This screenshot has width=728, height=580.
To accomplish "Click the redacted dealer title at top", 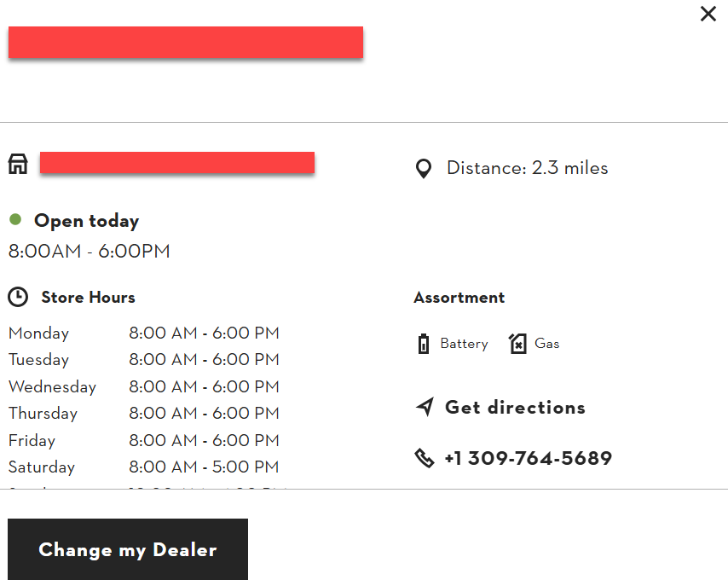I will (x=186, y=43).
